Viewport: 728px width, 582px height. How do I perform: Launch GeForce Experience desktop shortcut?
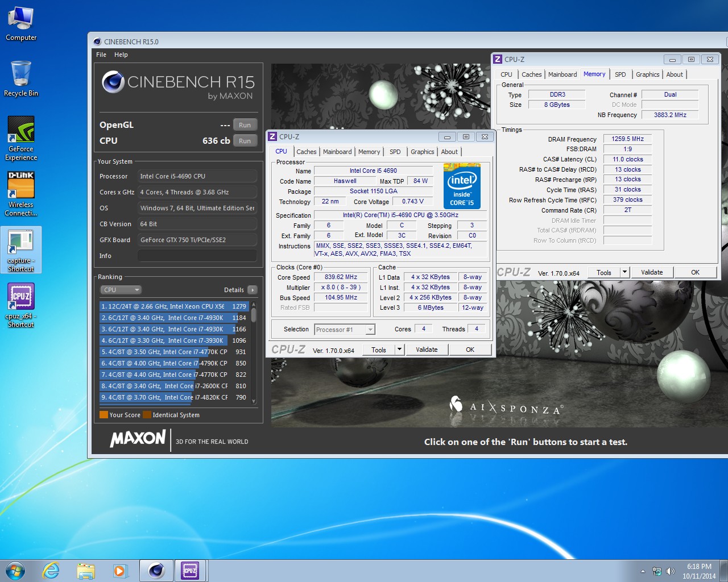click(x=21, y=139)
